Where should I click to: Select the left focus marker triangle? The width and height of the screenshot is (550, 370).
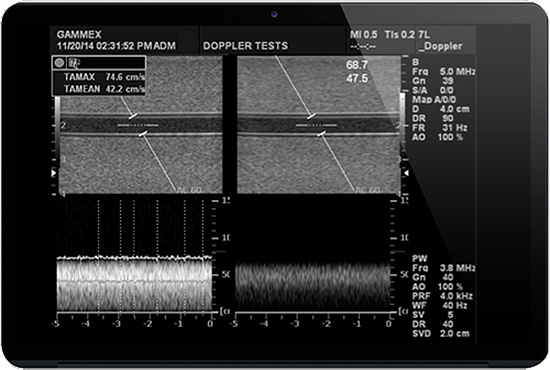(x=54, y=173)
